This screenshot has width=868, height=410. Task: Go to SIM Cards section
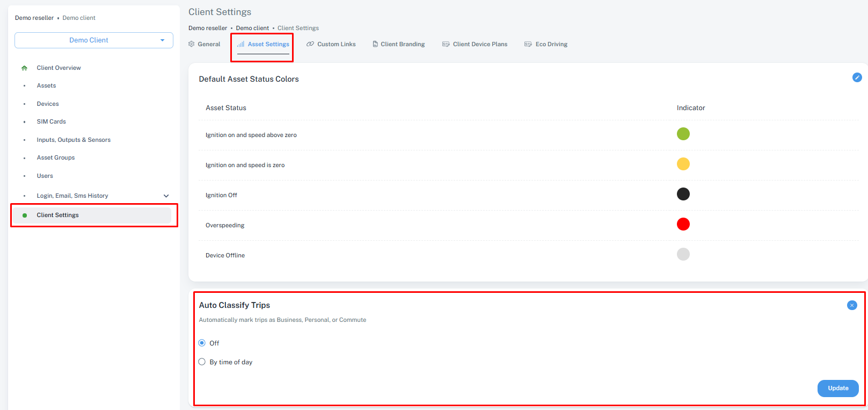click(x=51, y=121)
